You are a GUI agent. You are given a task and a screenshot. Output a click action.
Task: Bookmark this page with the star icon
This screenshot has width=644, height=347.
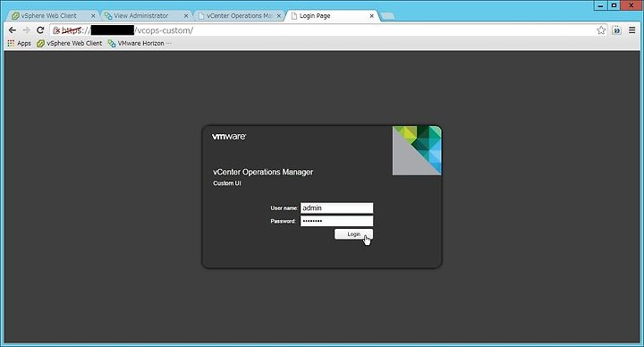601,30
